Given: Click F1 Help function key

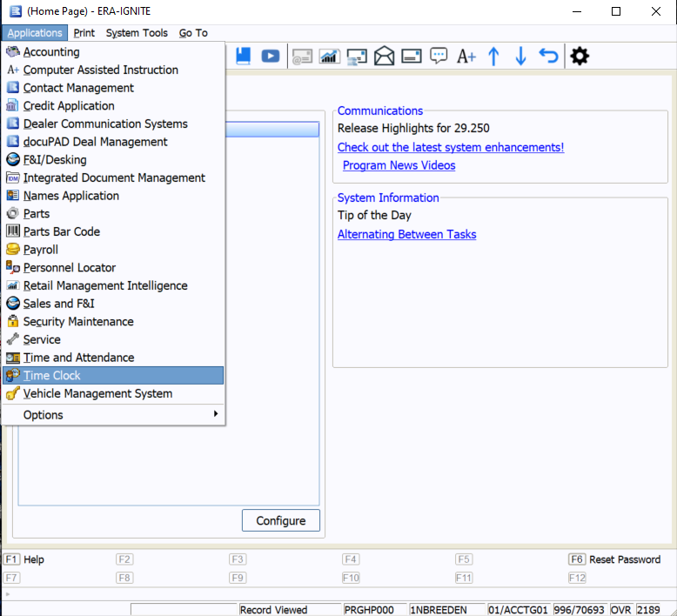Looking at the screenshot, I should 23,559.
